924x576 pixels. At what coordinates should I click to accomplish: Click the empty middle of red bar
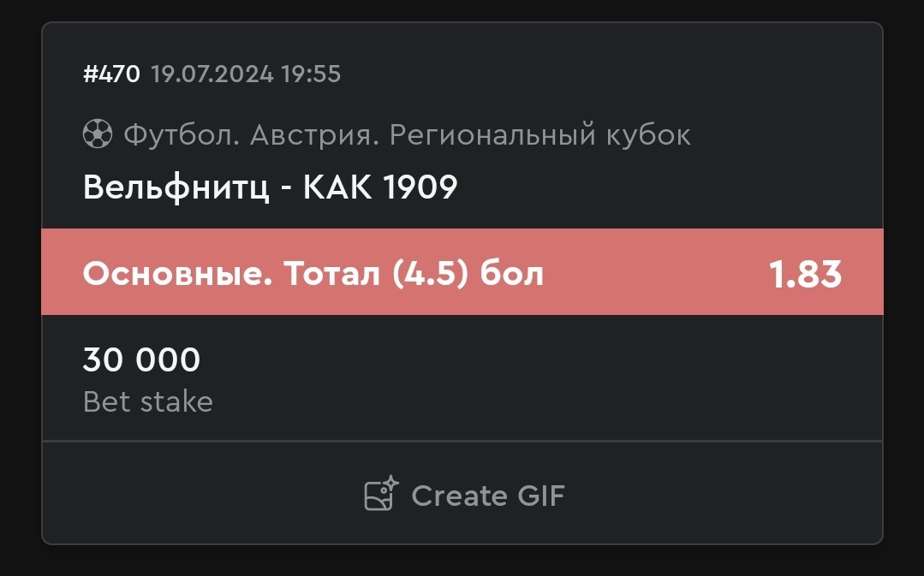coord(655,274)
